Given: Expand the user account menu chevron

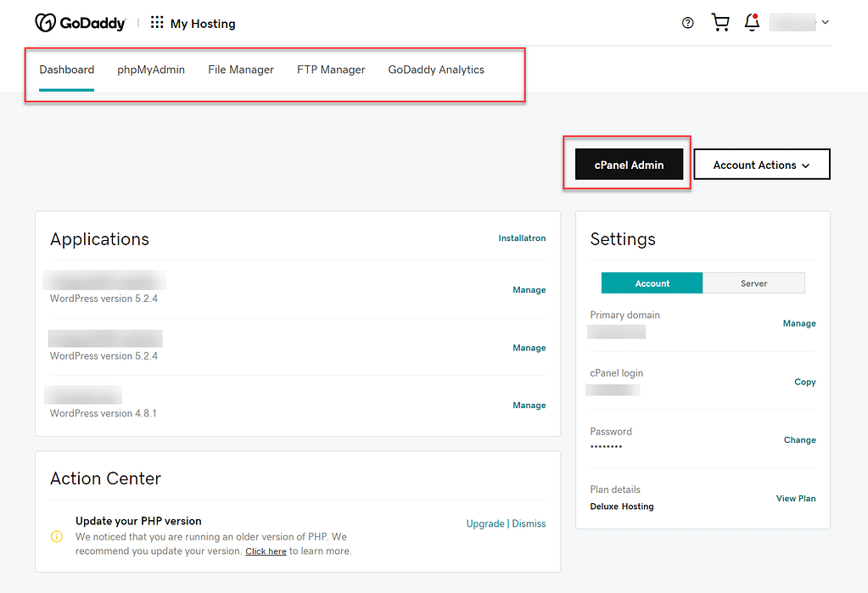Looking at the screenshot, I should [826, 23].
